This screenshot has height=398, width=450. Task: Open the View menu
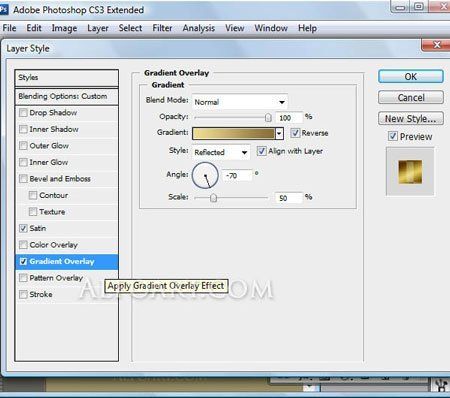pyautogui.click(x=235, y=28)
